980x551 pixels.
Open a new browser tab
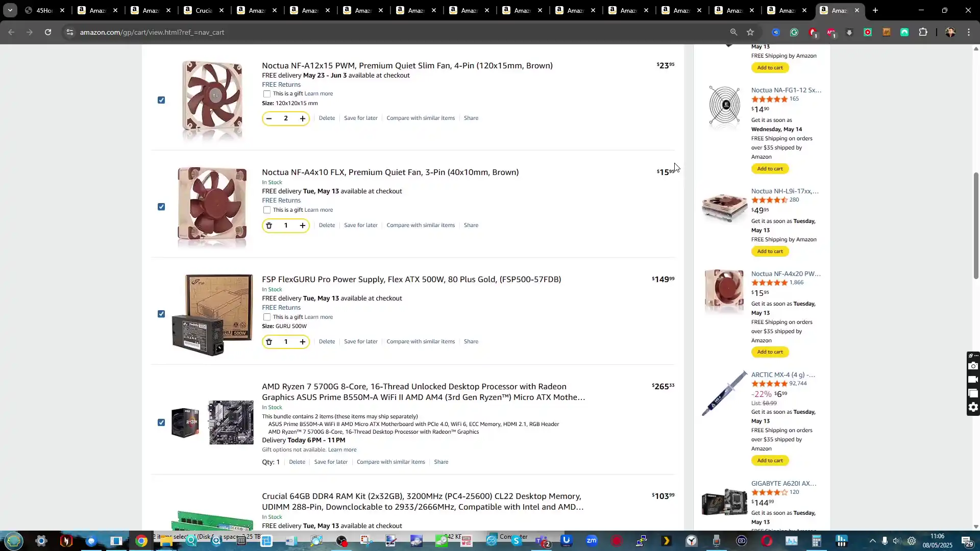pyautogui.click(x=875, y=10)
